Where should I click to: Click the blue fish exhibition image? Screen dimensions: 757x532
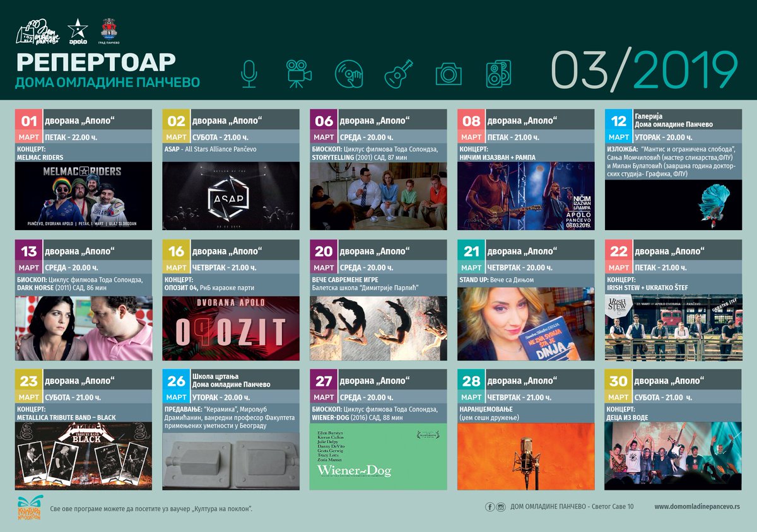click(673, 204)
